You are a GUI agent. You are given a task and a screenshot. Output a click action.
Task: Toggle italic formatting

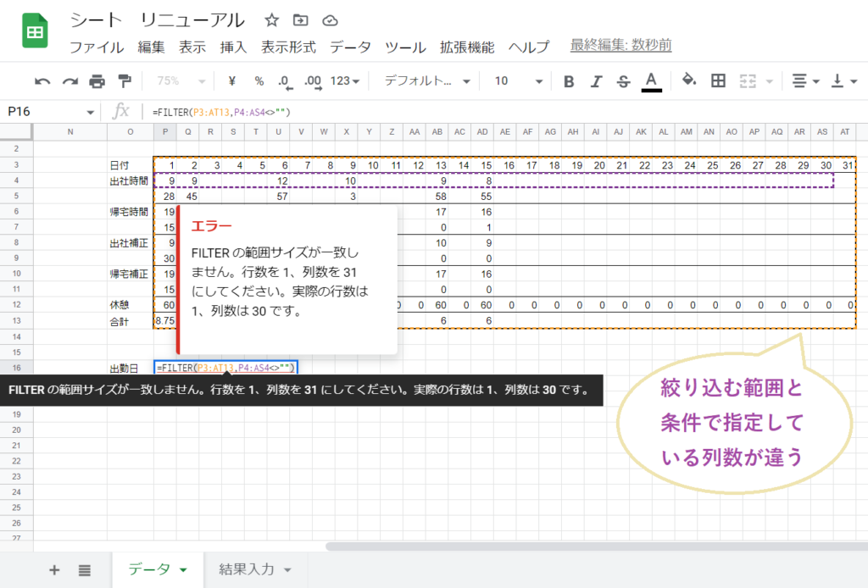pos(596,81)
